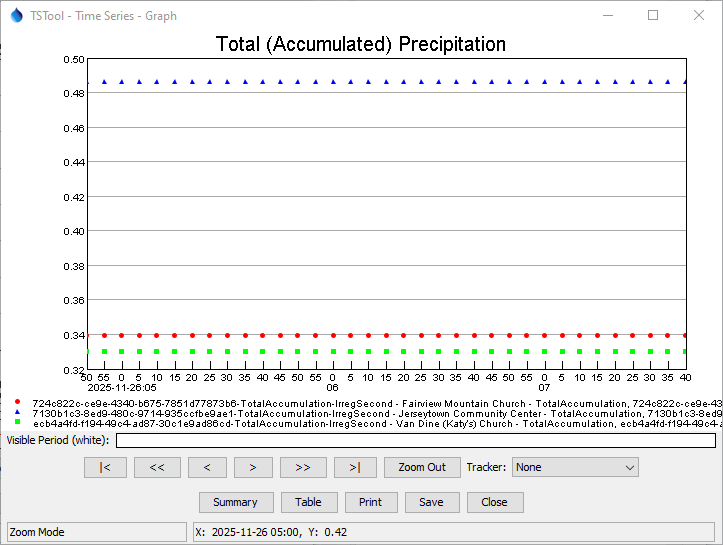Page backward using the << button
The height and width of the screenshot is (545, 723).
[157, 467]
